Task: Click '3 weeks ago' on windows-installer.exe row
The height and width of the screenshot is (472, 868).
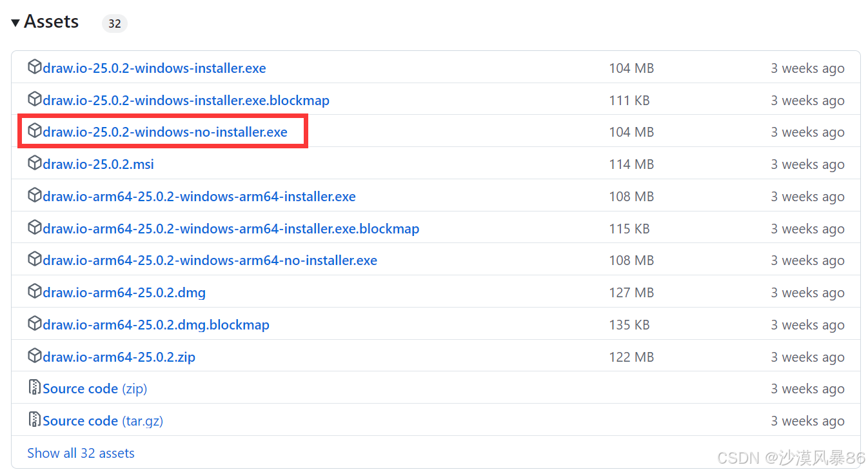Action: 807,68
